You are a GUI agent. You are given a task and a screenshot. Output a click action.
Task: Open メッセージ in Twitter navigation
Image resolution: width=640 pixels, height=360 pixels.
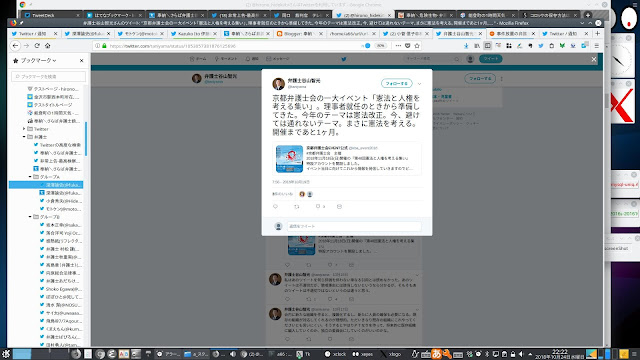[278, 59]
